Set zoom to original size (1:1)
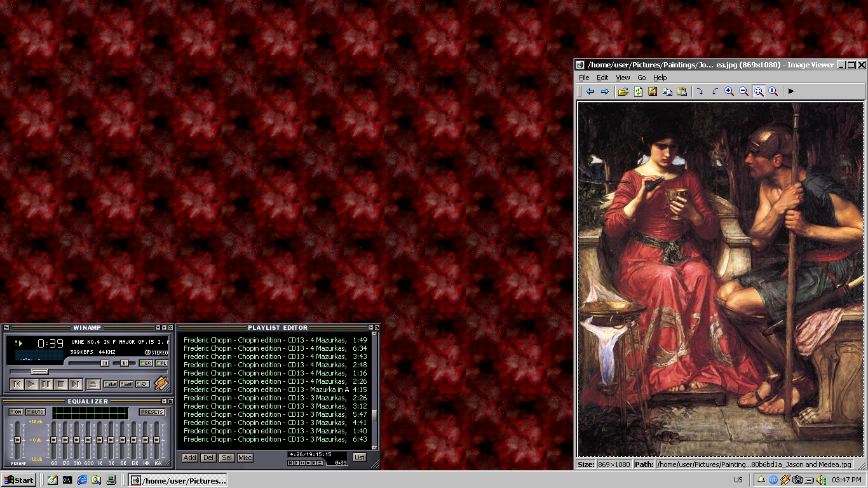Screen dimensions: 868x488 (773, 91)
